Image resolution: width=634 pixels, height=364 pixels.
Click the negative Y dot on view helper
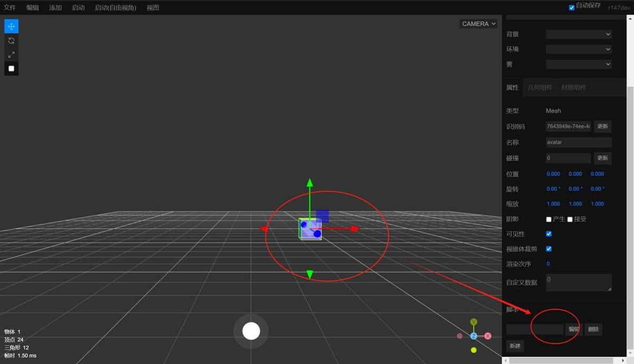coord(474,350)
